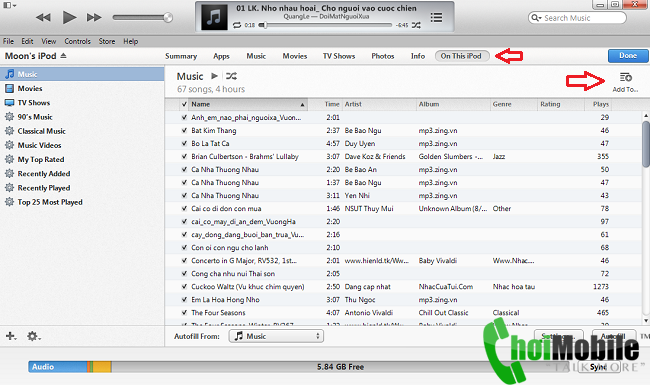Image resolution: width=650 pixels, height=385 pixels.
Task: Open the Recently Played playlist
Action: 82,188
